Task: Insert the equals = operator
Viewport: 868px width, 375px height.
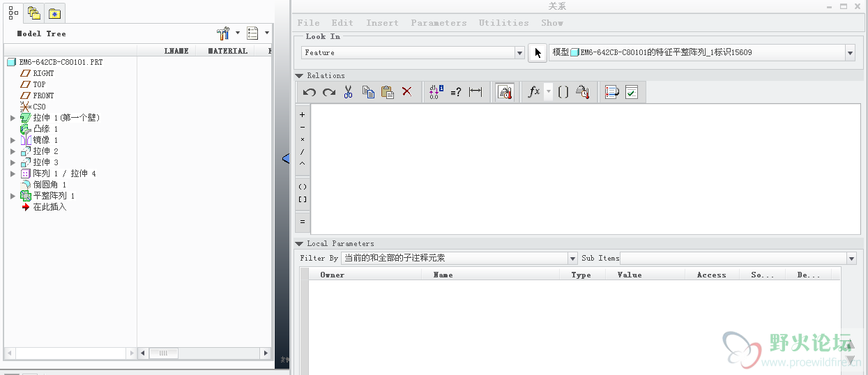Action: [303, 222]
